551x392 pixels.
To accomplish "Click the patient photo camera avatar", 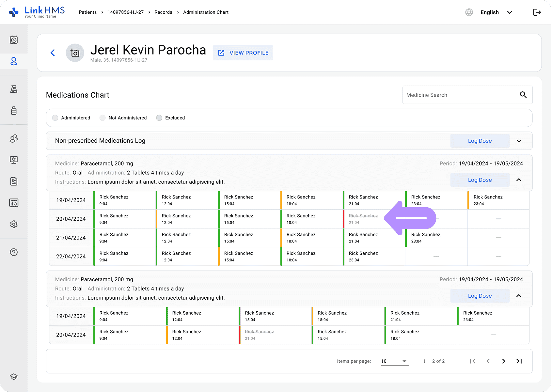I will pos(75,53).
